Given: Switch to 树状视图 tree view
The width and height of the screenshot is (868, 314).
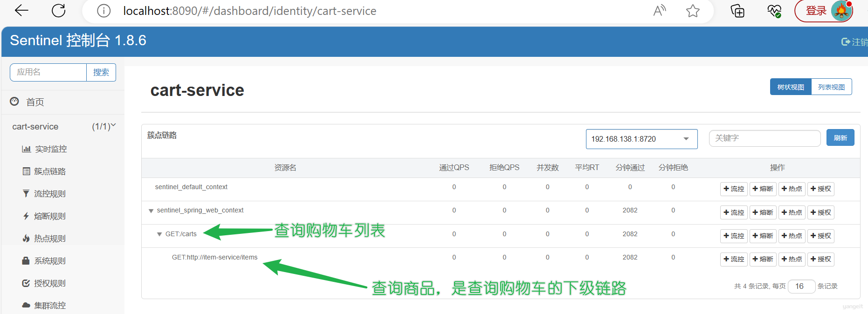Looking at the screenshot, I should coord(791,87).
